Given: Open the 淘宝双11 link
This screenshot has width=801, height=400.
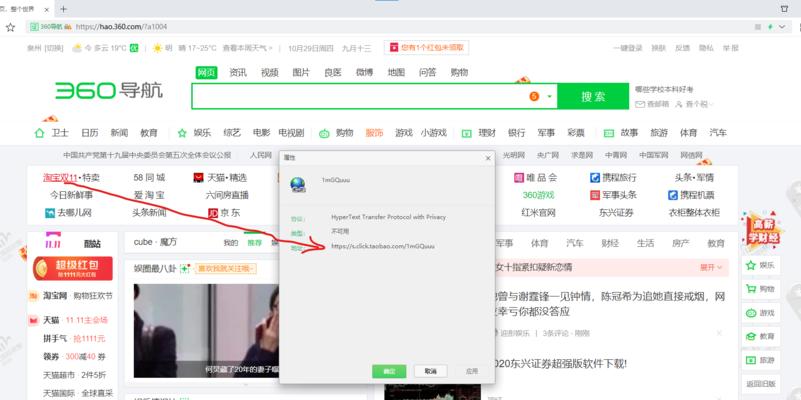Looking at the screenshot, I should (x=60, y=178).
